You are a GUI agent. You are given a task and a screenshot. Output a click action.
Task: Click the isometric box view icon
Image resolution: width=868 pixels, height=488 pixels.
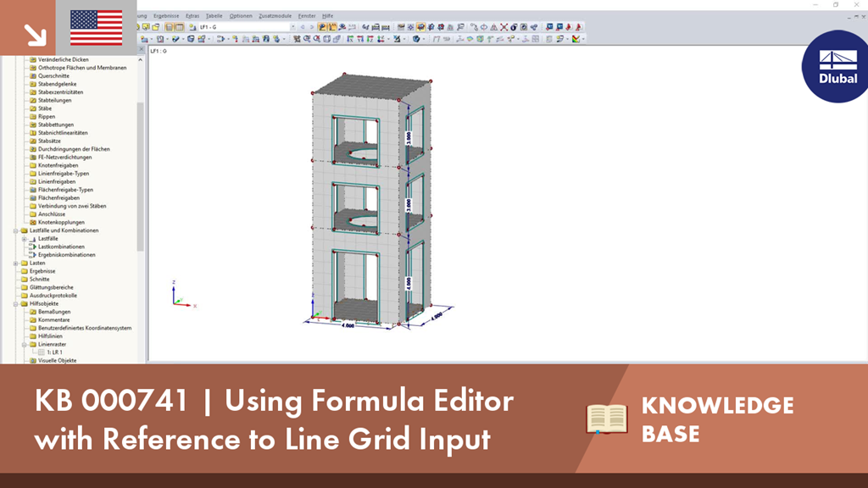[326, 39]
